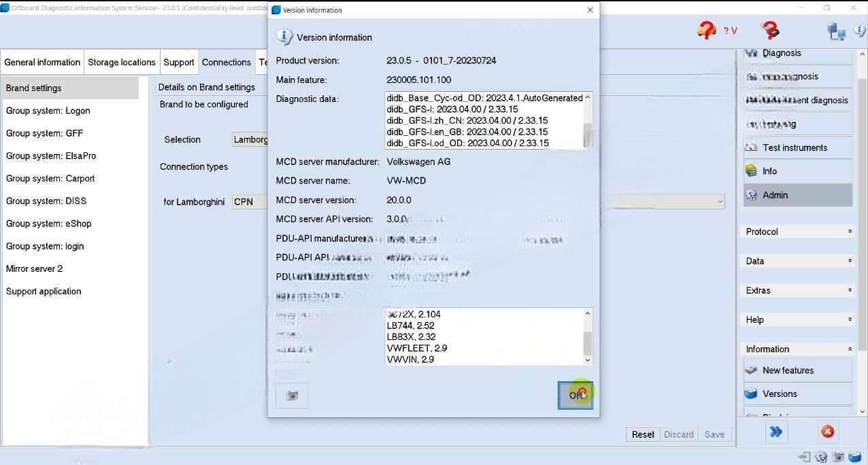Click the network server connection icon
This screenshot has height=465, width=868.
click(836, 31)
